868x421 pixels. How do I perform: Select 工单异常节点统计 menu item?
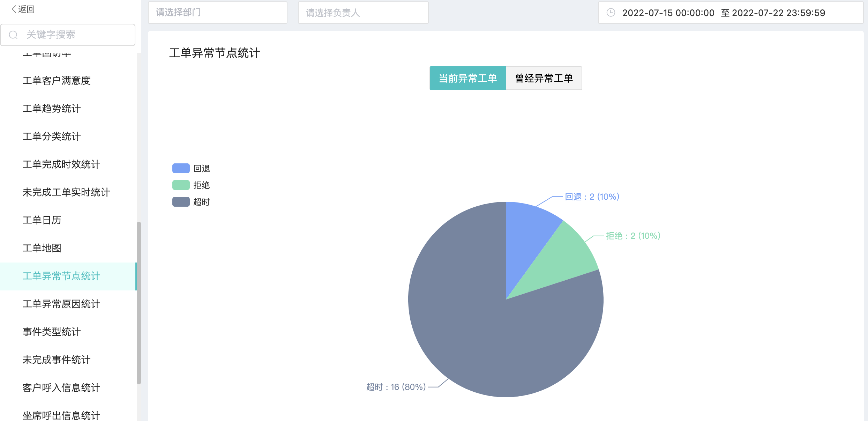pos(68,276)
